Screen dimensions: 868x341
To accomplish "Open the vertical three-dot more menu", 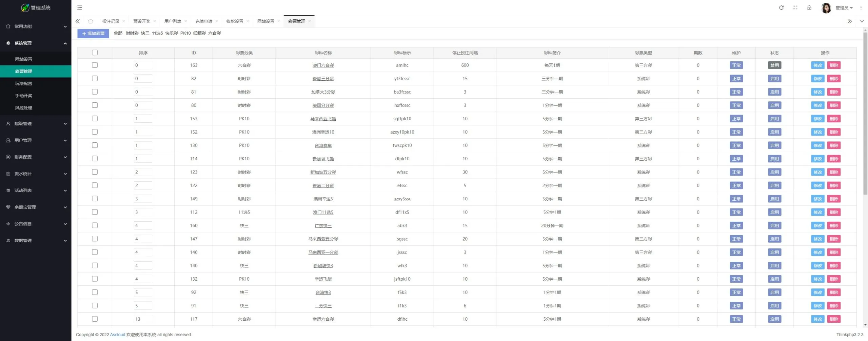I will [861, 7].
